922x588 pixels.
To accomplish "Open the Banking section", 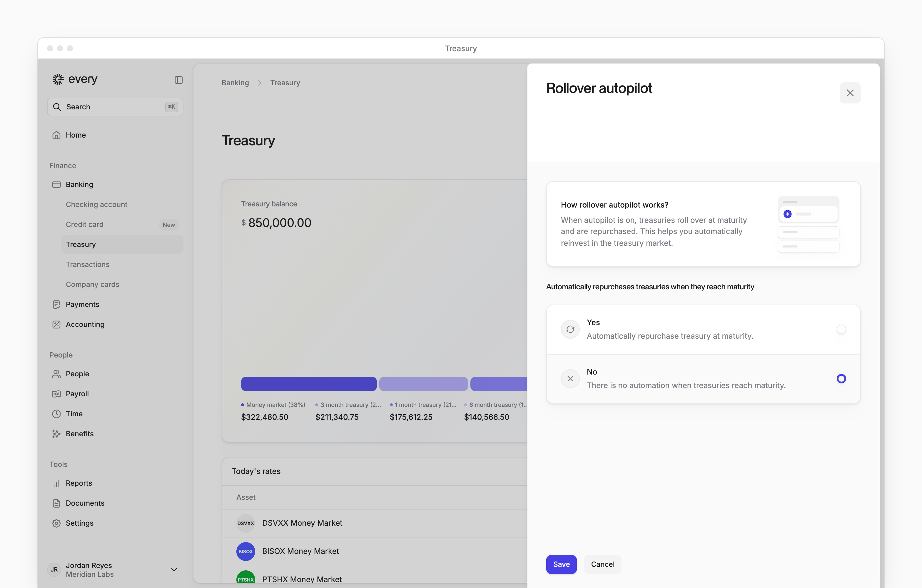I will tap(115, 185).
